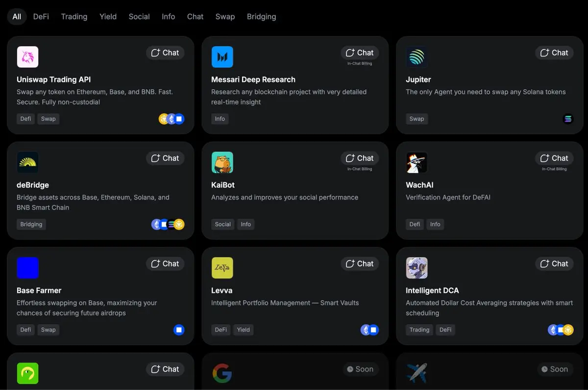Click Yield tag on Levva card

[x=244, y=330]
